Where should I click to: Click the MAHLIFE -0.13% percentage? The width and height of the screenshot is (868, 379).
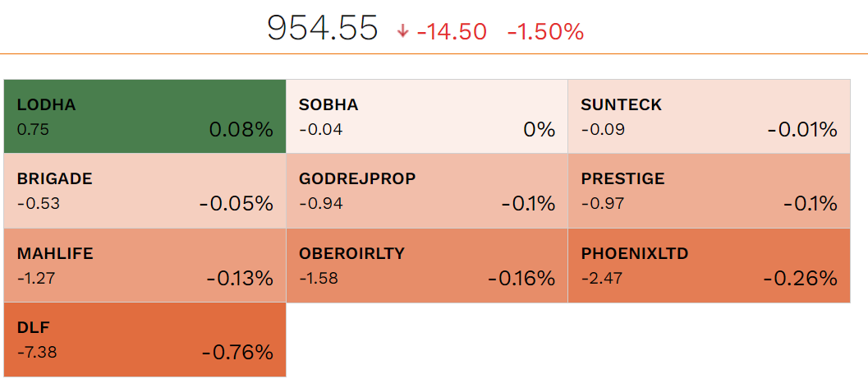point(239,279)
